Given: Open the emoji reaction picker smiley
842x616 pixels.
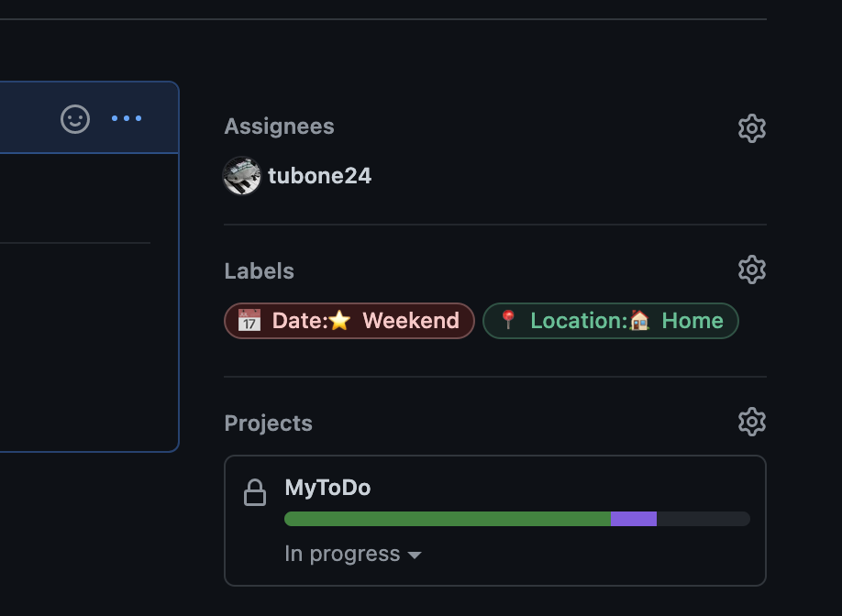Looking at the screenshot, I should pos(75,119).
